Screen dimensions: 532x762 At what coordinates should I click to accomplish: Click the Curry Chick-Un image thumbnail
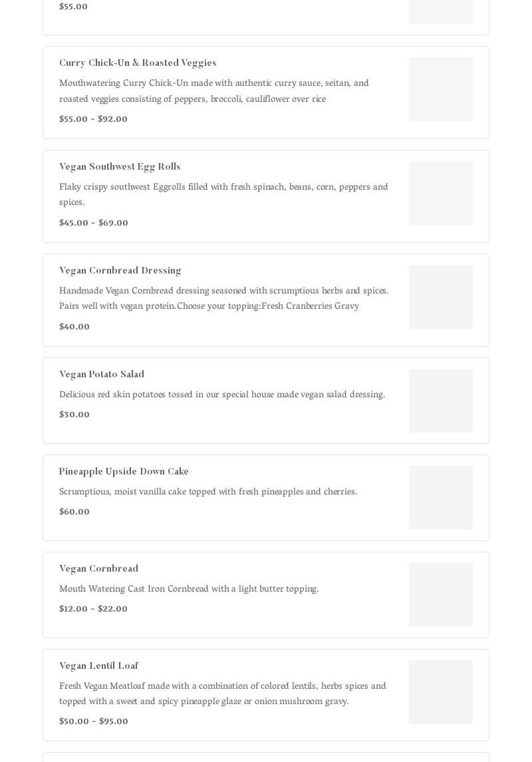pos(440,89)
